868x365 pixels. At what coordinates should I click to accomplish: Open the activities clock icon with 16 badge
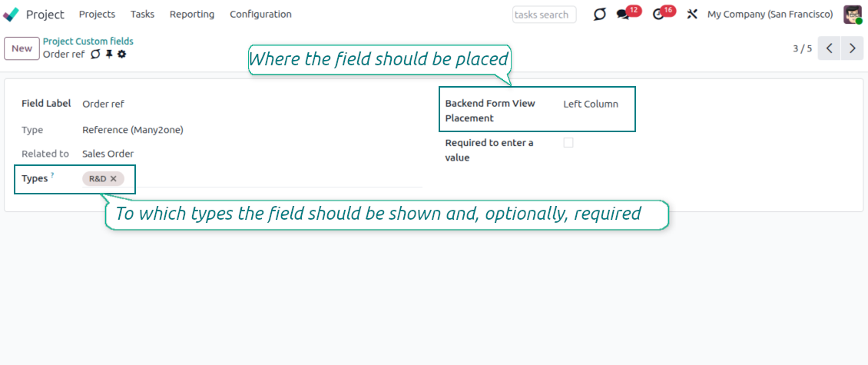coord(658,15)
